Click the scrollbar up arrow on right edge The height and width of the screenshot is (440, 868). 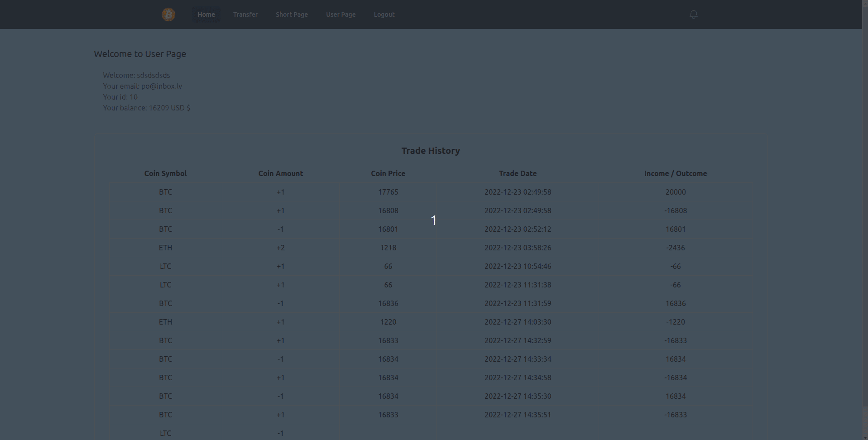click(x=865, y=4)
